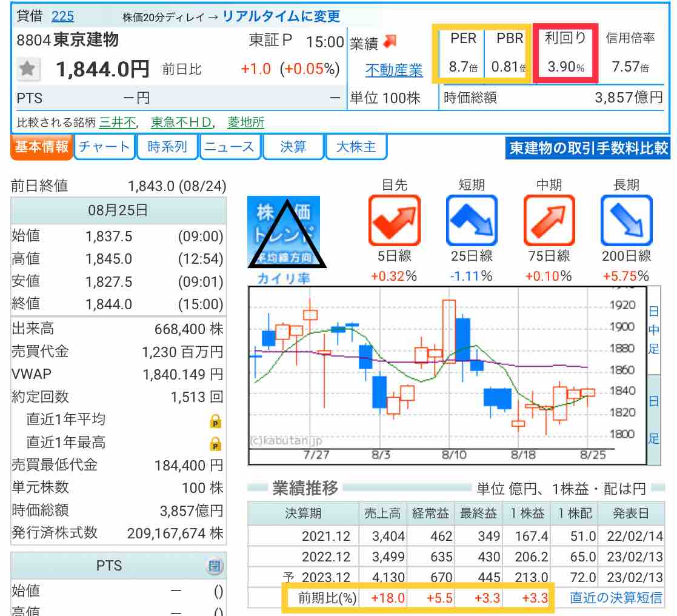Screen dimensions: 677x616
Task: Click the 売買最低代金 value 184,400 円
Action: [188, 466]
